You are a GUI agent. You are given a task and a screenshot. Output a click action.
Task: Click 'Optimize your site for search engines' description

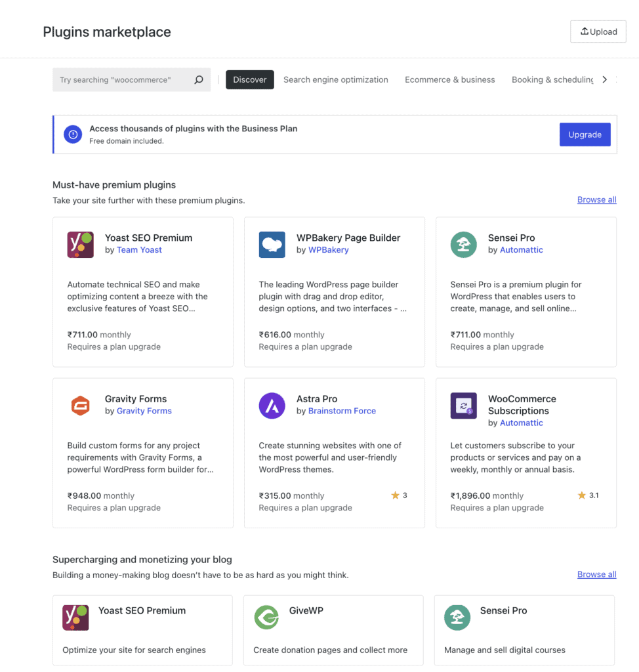coord(134,650)
